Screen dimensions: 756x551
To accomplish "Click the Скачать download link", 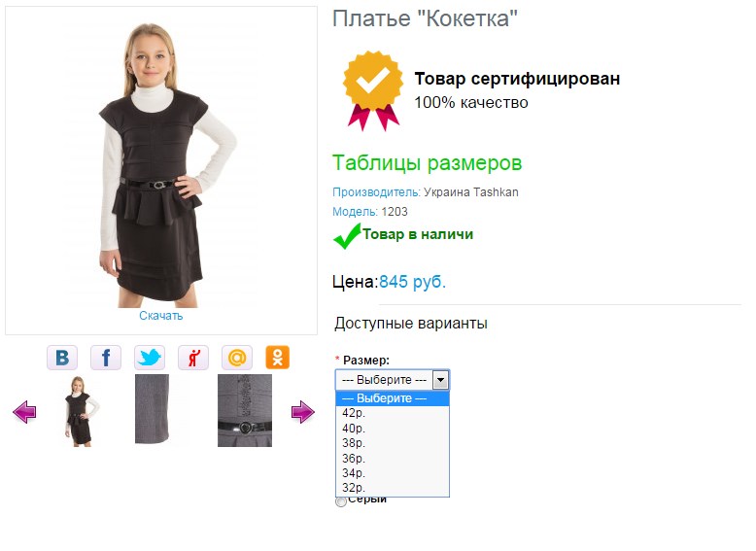I will 160,316.
